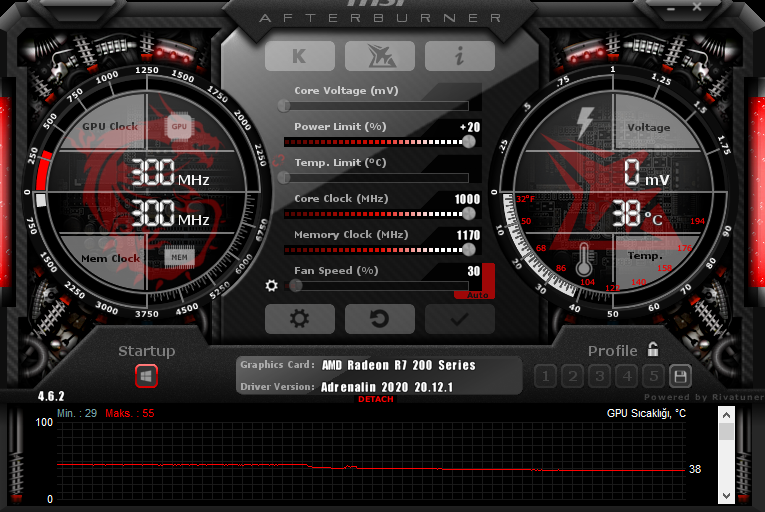Open settings with the large gear button
Viewport: 765px width, 512px height.
pos(300,319)
